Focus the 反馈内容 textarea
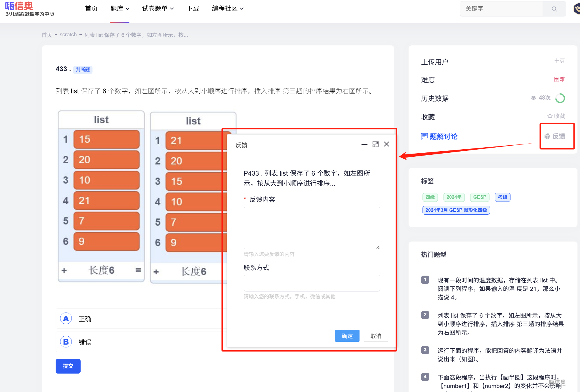The image size is (580, 392). click(312, 228)
